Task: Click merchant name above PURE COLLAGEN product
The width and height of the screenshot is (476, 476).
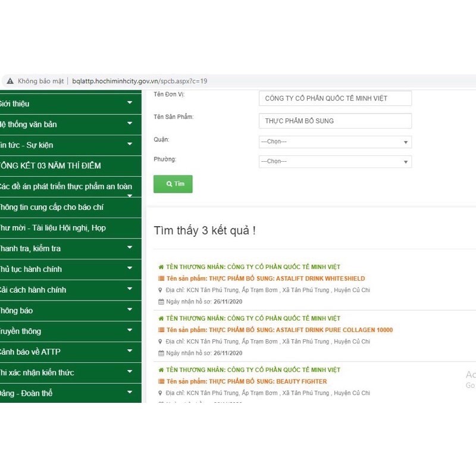Action: tap(253, 318)
